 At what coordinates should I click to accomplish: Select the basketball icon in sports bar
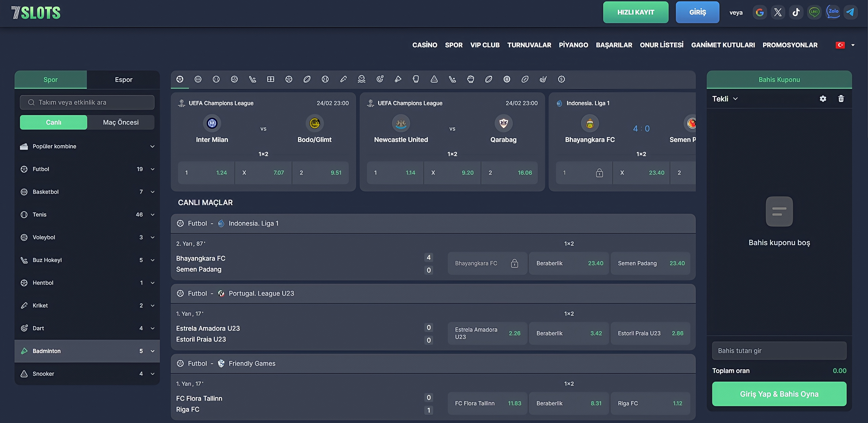(198, 79)
